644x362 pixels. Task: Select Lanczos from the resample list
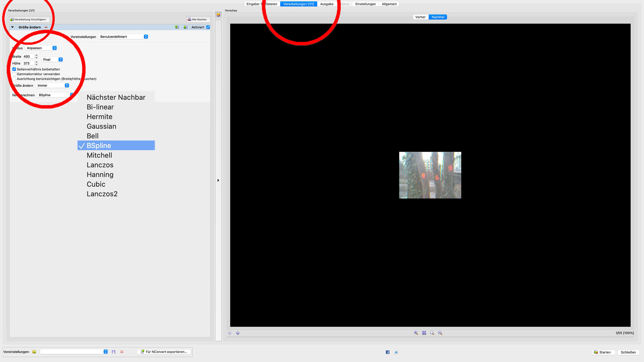point(100,165)
